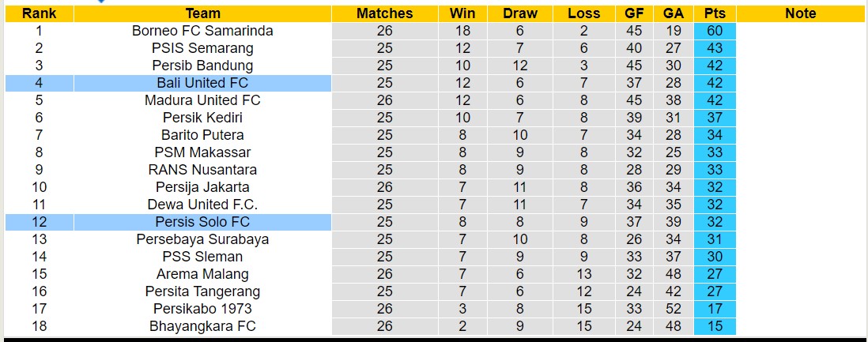Image resolution: width=868 pixels, height=342 pixels.
Task: Click the Team column header
Action: (x=203, y=13)
